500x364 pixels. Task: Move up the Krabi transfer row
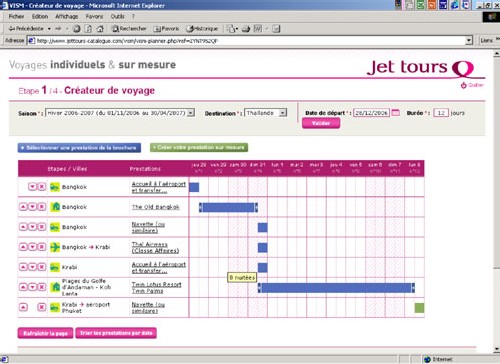click(23, 267)
